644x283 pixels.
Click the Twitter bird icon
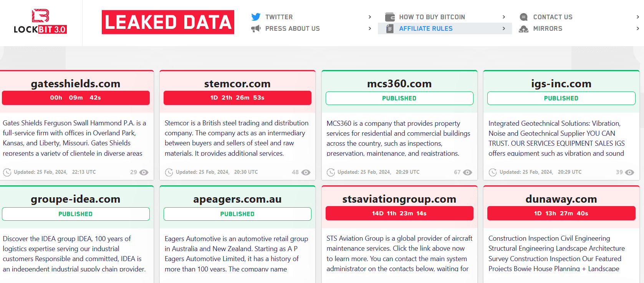256,17
